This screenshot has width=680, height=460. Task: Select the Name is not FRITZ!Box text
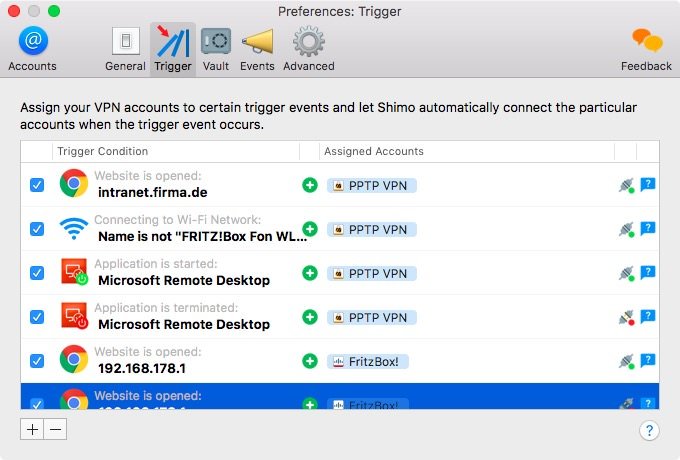pos(203,236)
